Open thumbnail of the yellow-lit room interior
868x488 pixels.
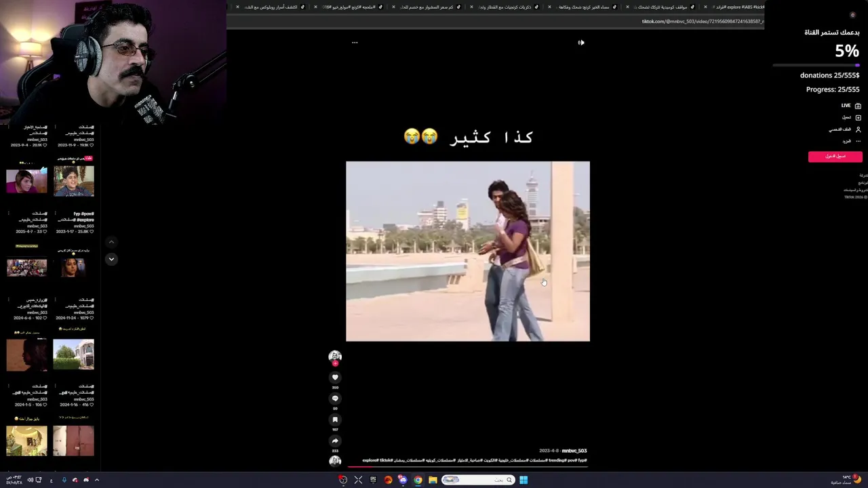point(26,441)
